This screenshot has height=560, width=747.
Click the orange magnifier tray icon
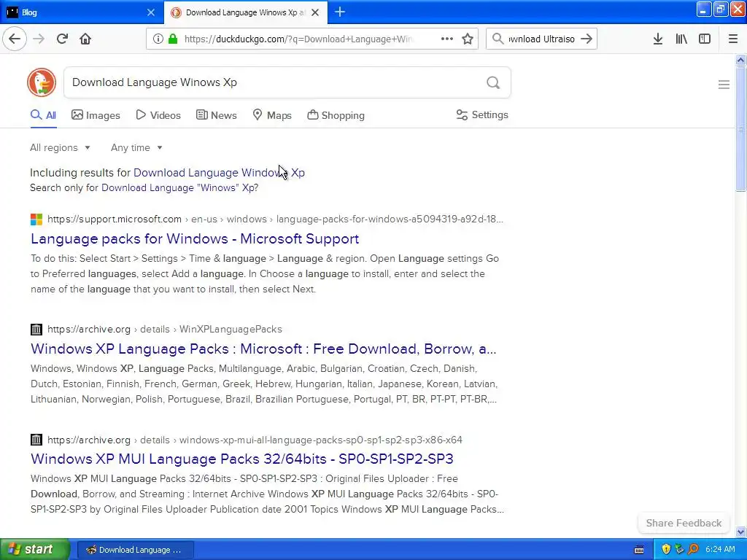click(x=693, y=549)
